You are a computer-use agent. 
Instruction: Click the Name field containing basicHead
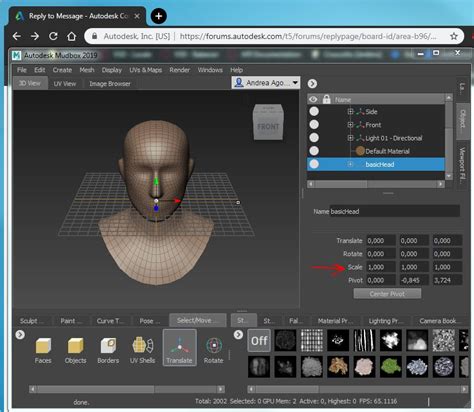(x=395, y=211)
